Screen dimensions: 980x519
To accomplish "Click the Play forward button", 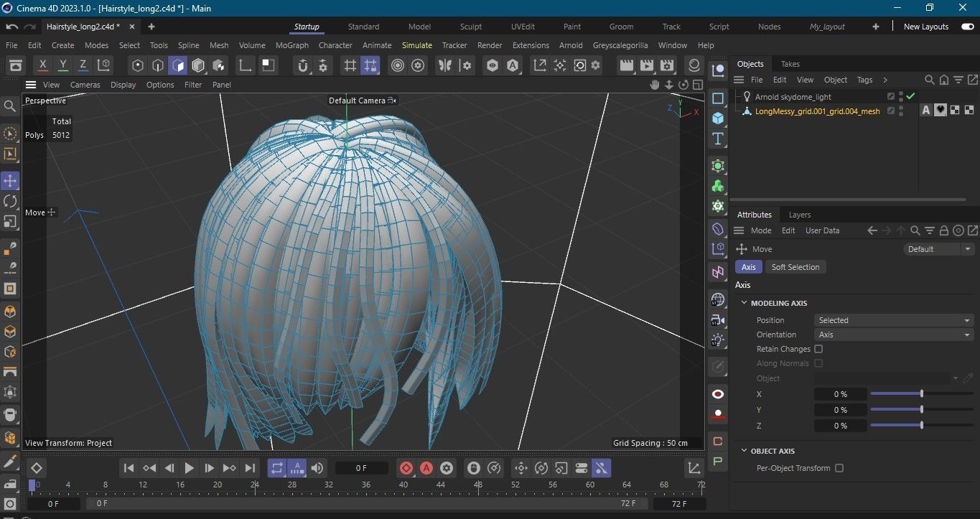I will point(190,468).
